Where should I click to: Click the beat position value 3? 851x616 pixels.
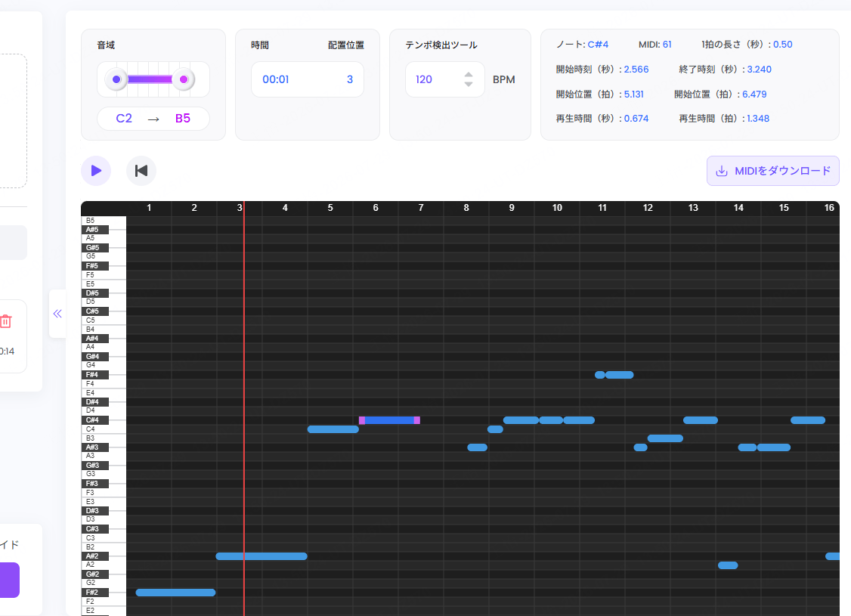click(349, 79)
